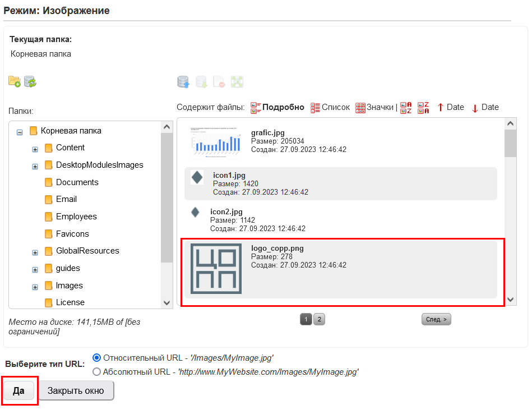Expand the Content folder node
Screen dimensions: 532x414
pos(35,149)
